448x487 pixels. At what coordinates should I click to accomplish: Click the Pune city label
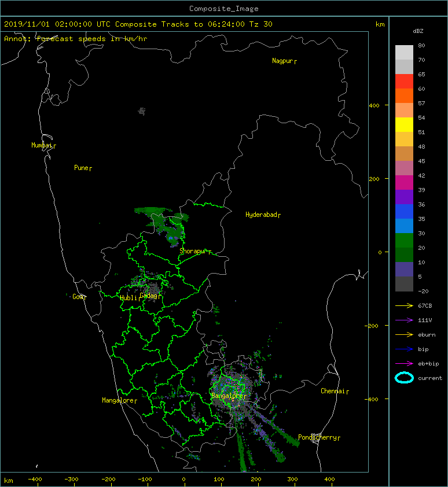[x=81, y=168]
